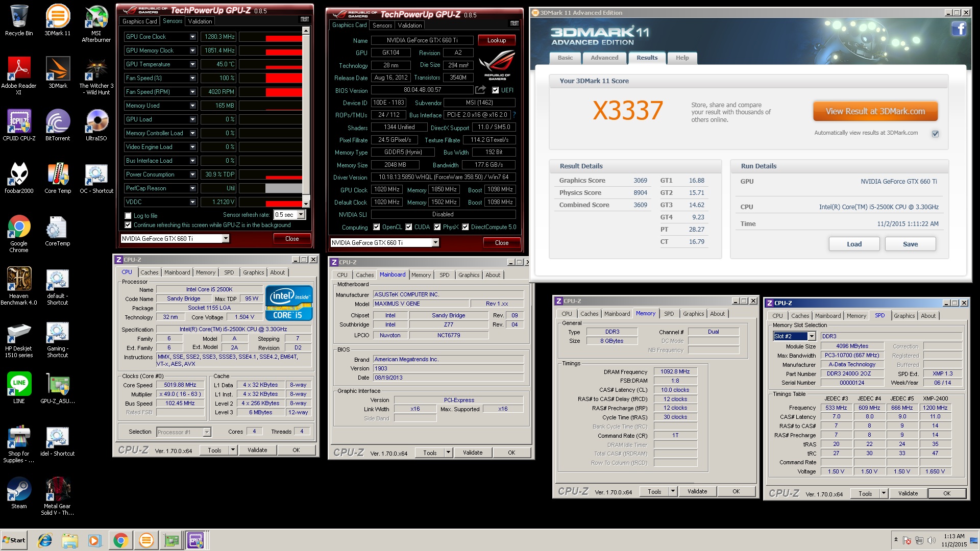Click the Load button in Run Details
This screenshot has height=551, width=980.
(854, 244)
